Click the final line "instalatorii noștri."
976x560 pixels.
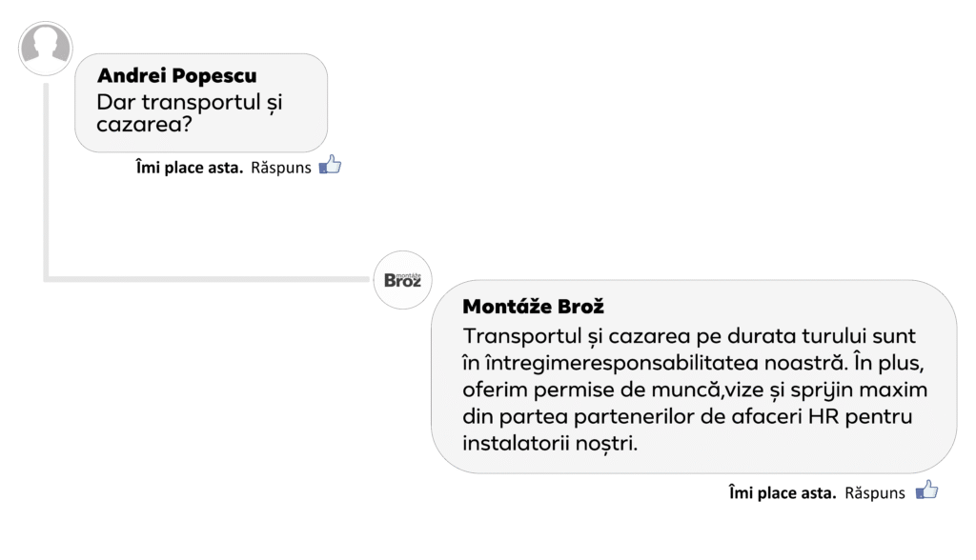point(549,444)
